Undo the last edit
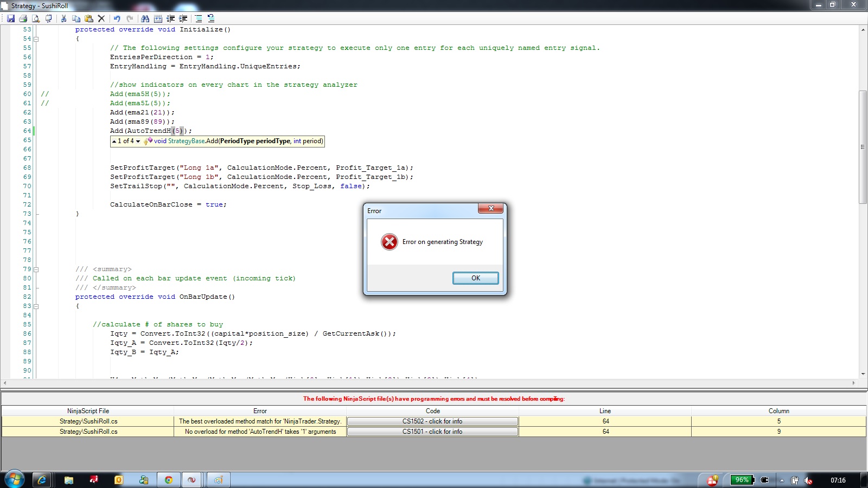 tap(117, 18)
